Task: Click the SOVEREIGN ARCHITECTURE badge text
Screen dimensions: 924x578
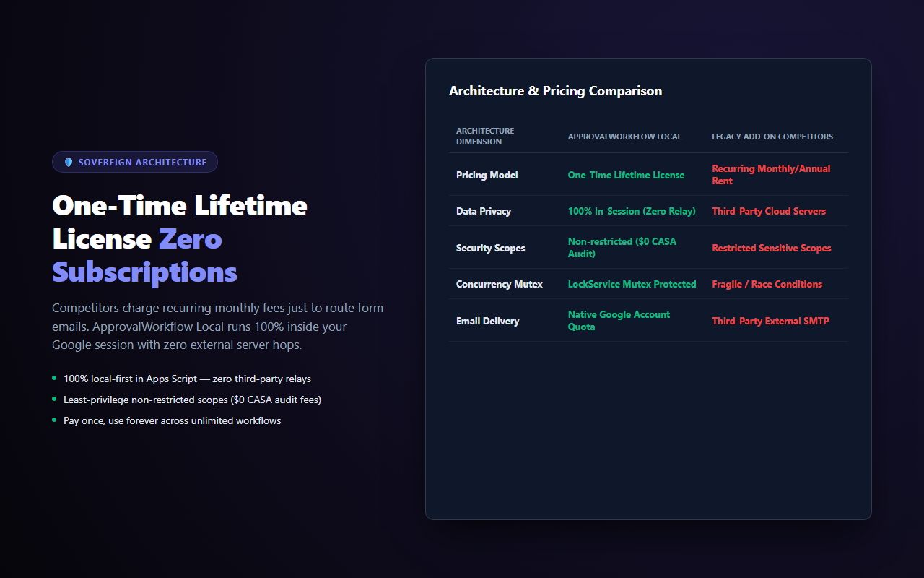Action: (142, 163)
